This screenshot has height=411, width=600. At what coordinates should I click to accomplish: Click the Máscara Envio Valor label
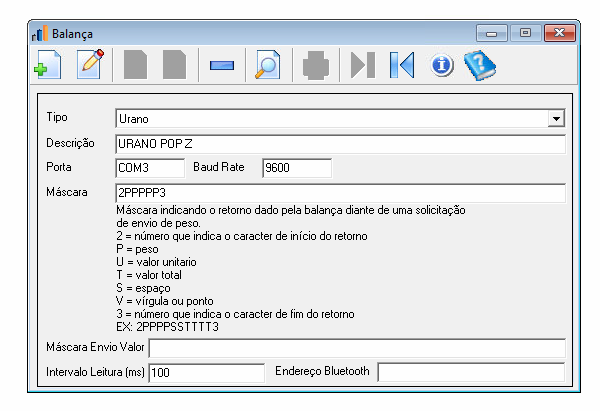[x=95, y=347]
